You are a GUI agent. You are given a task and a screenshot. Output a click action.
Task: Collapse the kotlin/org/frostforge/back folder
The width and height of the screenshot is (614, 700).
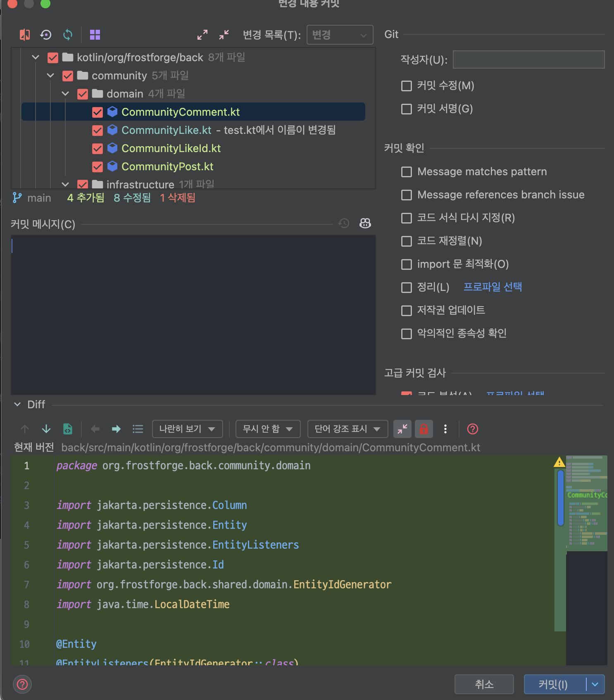pos(36,57)
